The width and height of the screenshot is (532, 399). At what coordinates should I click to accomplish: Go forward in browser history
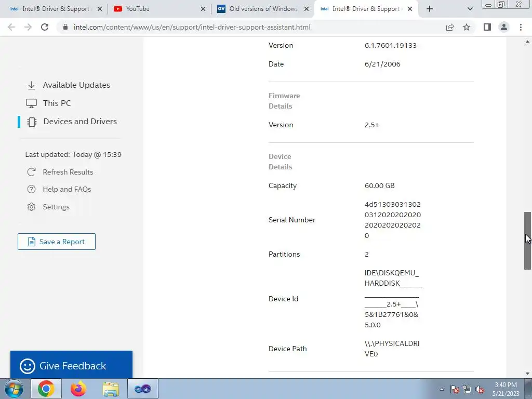[28, 27]
